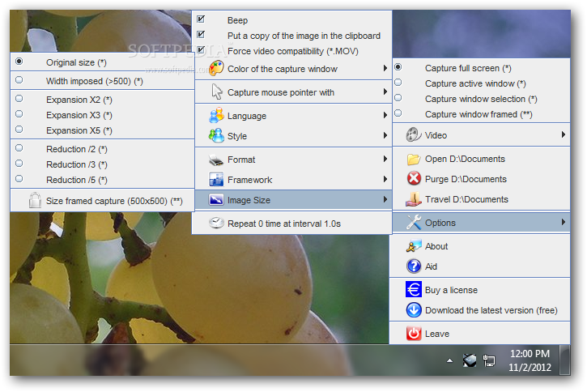This screenshot has width=587, height=392.
Task: Click the Format scanner icon
Action: (216, 160)
